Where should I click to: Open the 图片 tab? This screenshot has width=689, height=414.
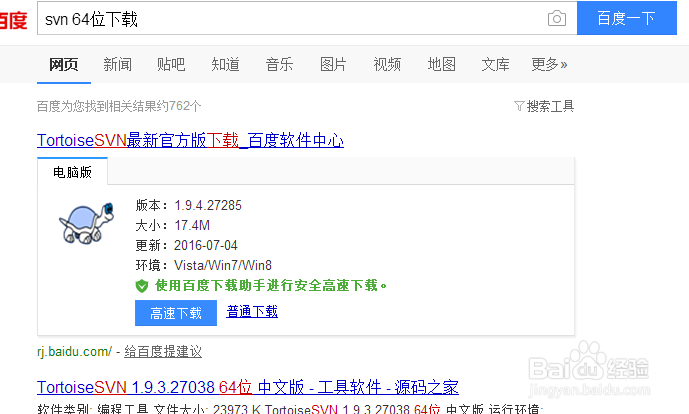(x=333, y=65)
